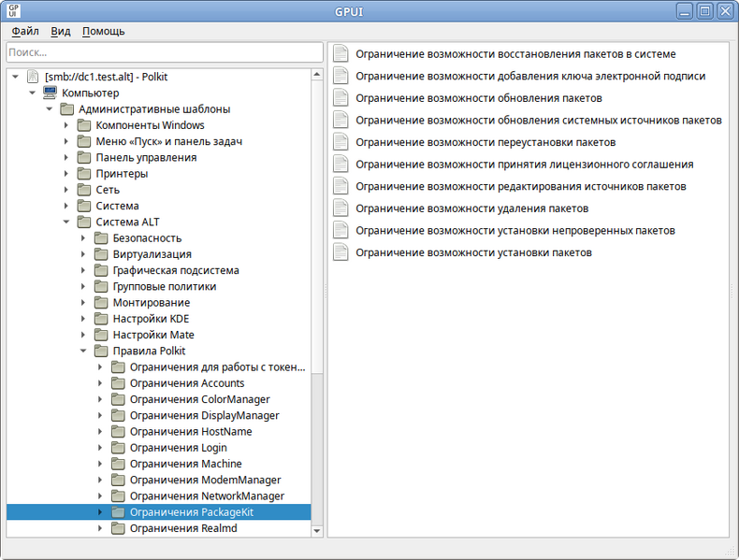Viewport: 739px width, 560px height.
Task: Click the tree scrollbar up arrow
Action: pyautogui.click(x=317, y=75)
